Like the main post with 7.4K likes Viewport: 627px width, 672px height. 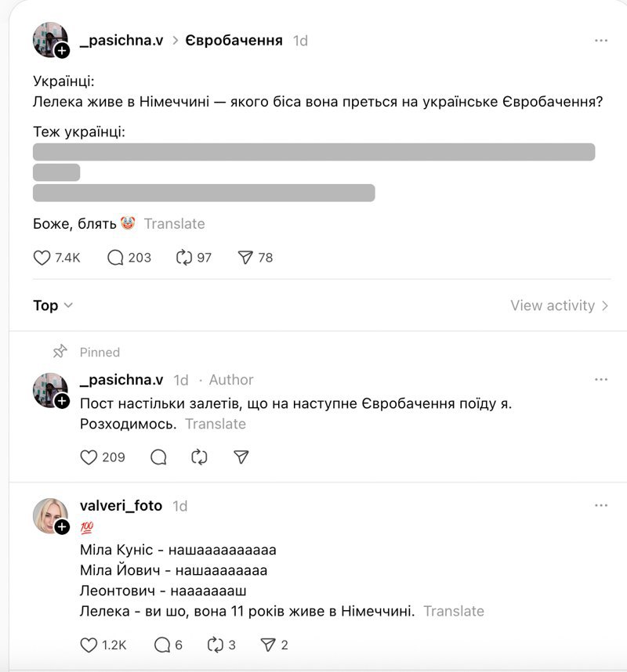coord(42,258)
